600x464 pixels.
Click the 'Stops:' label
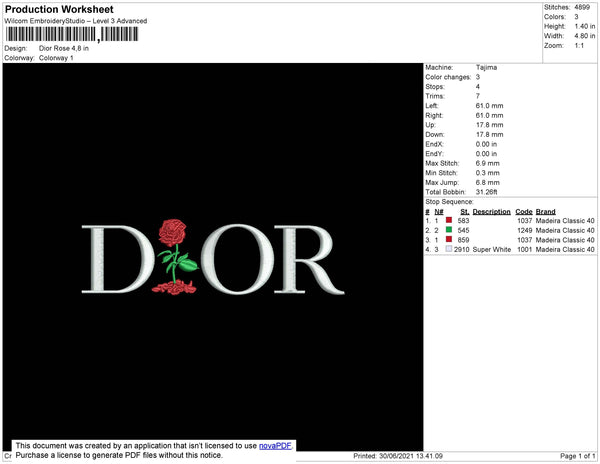click(435, 86)
